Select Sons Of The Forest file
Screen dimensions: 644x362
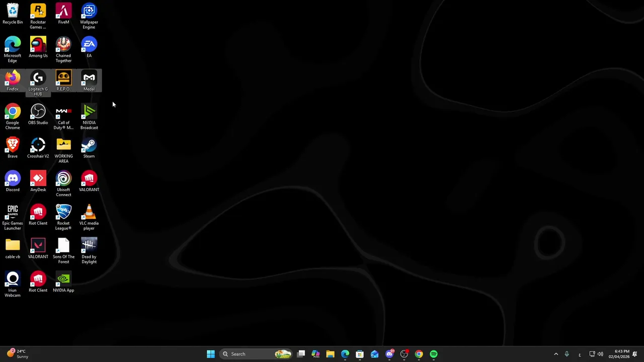tap(63, 251)
